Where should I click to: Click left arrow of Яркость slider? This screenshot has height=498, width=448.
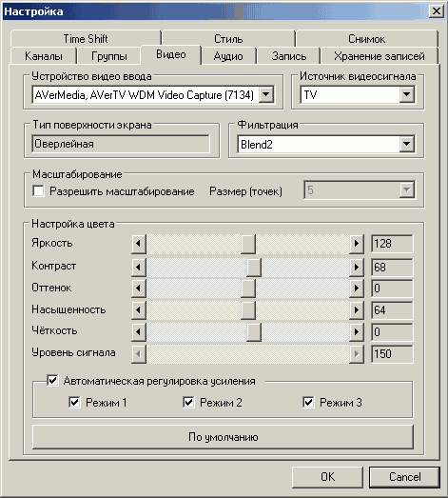[x=138, y=244]
